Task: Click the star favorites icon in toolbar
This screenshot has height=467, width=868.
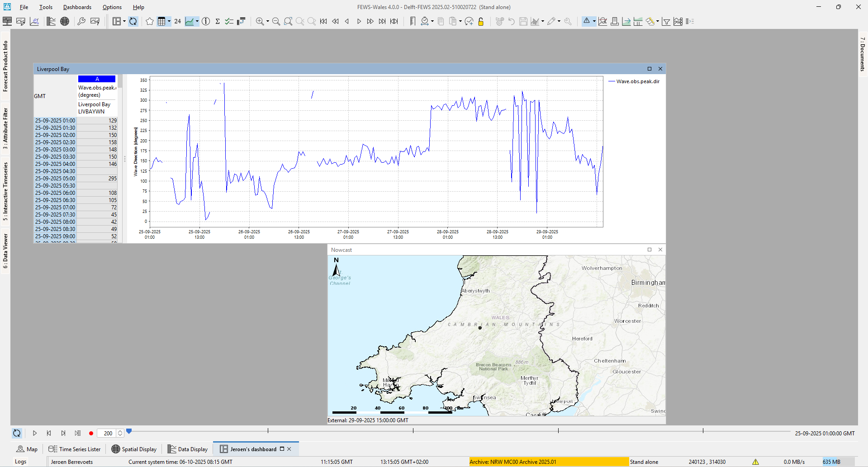Action: pos(150,21)
